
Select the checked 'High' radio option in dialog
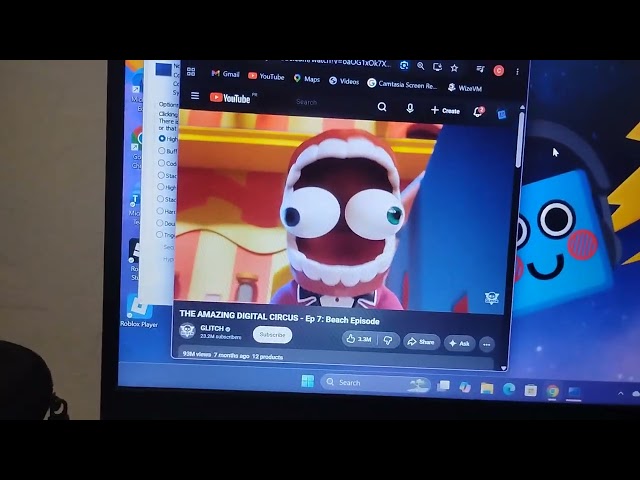[x=162, y=139]
